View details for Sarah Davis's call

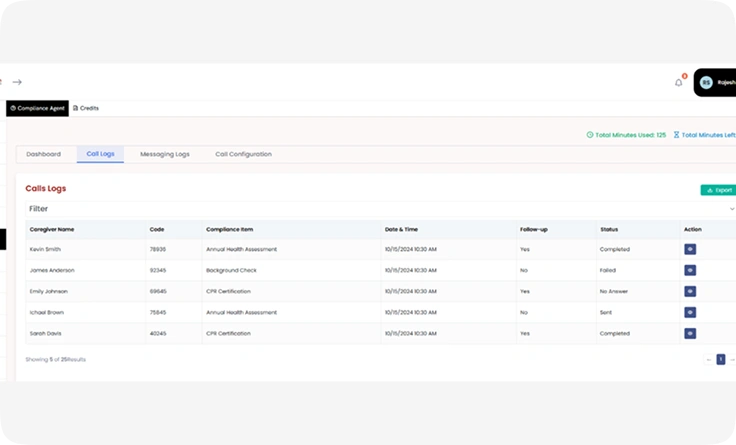[x=690, y=334]
